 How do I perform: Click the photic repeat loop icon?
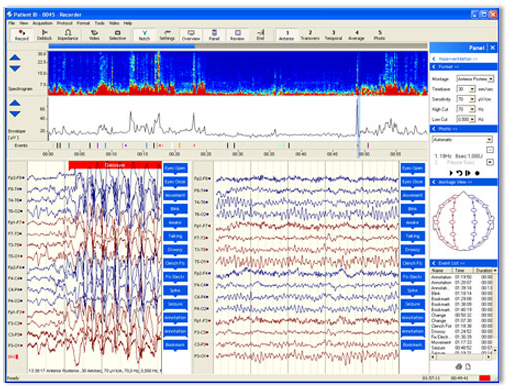click(x=460, y=173)
